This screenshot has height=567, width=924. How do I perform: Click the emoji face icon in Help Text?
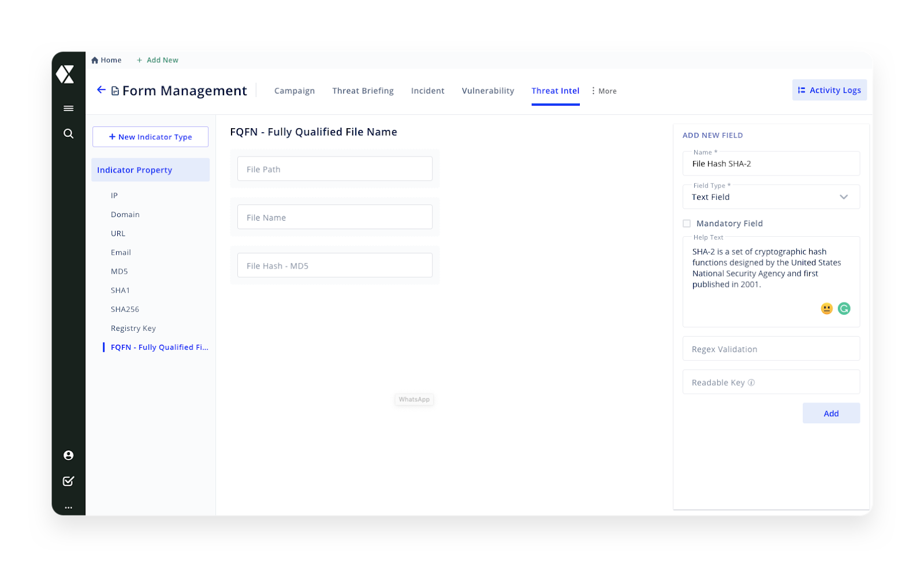coord(826,309)
